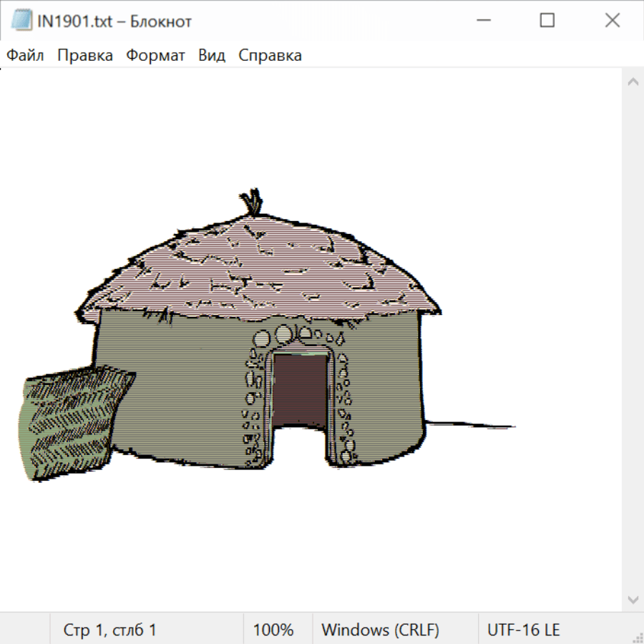This screenshot has width=644, height=644.
Task: Click the IN1901.txt title bar text
Action: (114, 21)
